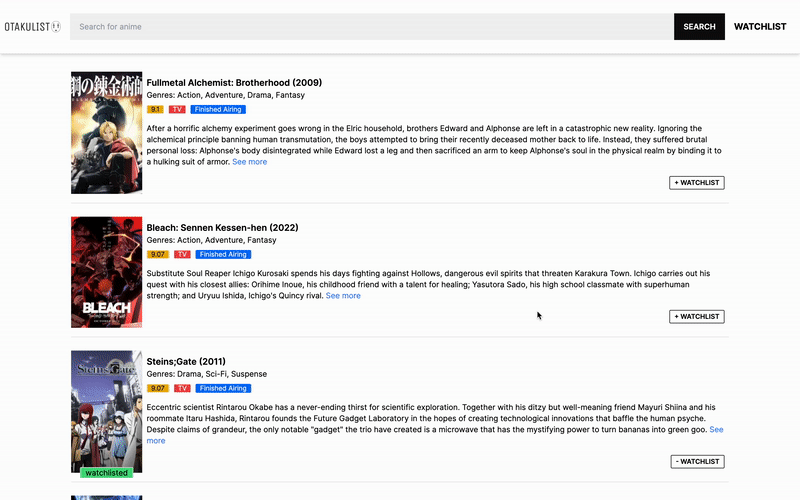The image size is (800, 500).
Task: Remove Steins;Gate from watchlist
Action: pyautogui.click(x=697, y=462)
